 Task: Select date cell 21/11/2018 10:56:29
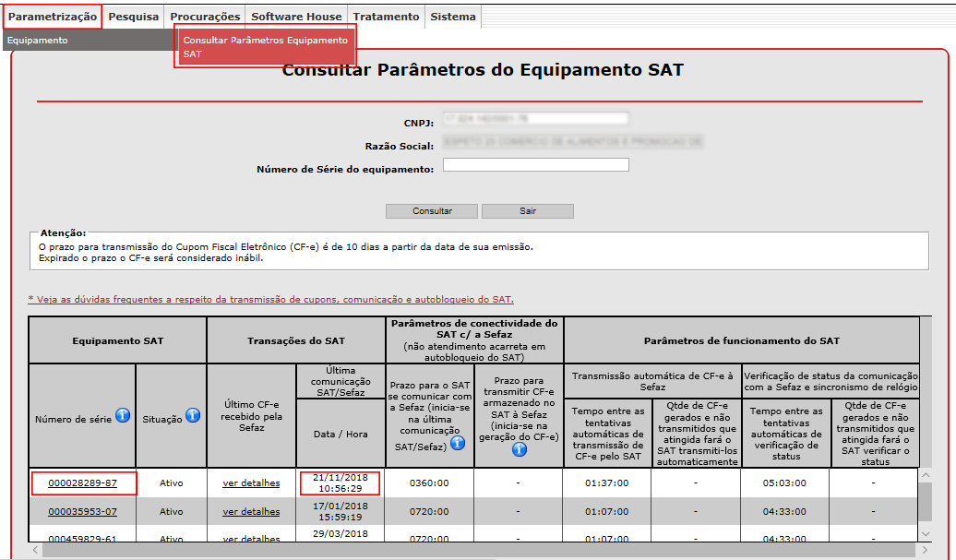point(341,483)
